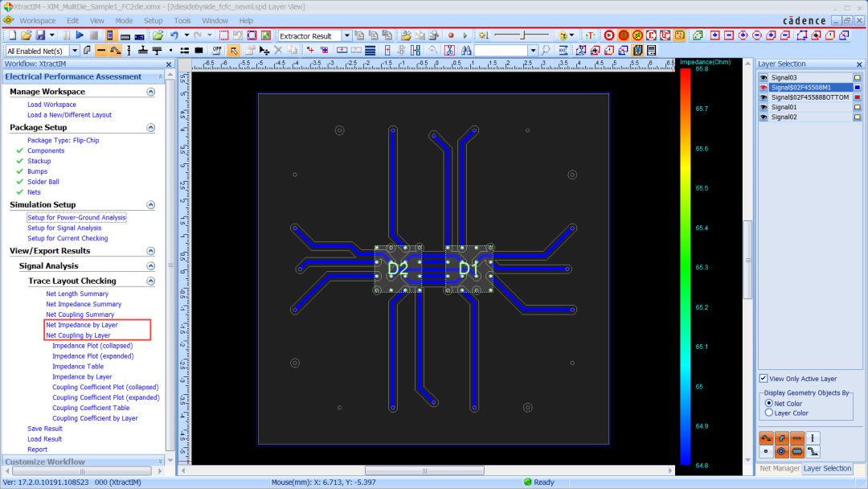Click the scissors cut icon
Image resolution: width=868 pixels, height=489 pixels.
[449, 51]
